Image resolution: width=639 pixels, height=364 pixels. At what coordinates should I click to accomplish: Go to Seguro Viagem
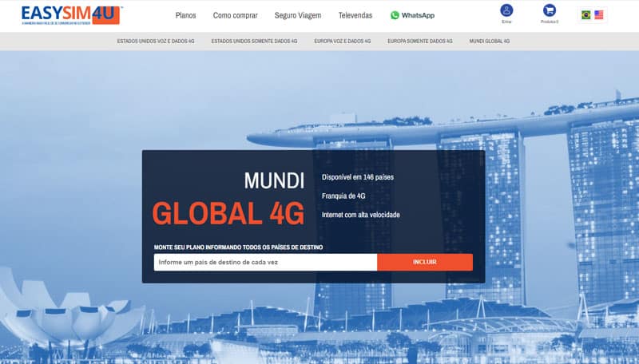pyautogui.click(x=298, y=15)
